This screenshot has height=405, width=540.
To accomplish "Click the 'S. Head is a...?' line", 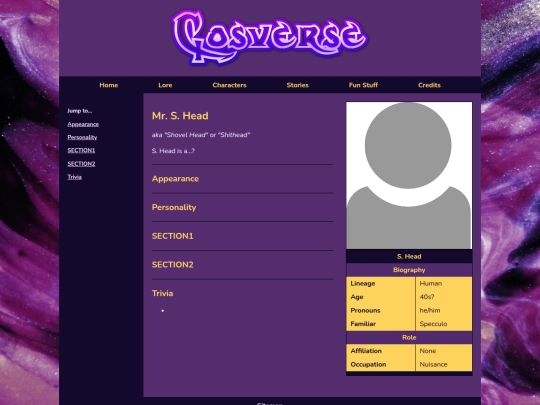I will (173, 151).
